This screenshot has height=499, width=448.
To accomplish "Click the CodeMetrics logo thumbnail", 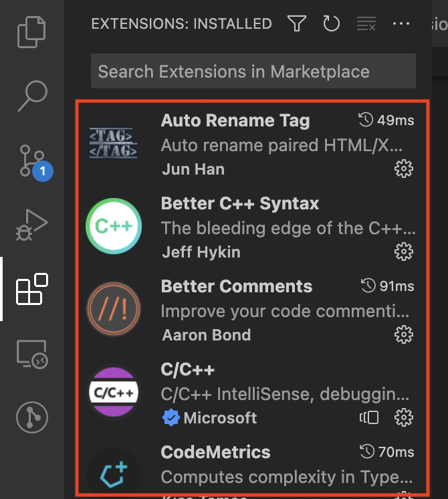I will pos(114,475).
